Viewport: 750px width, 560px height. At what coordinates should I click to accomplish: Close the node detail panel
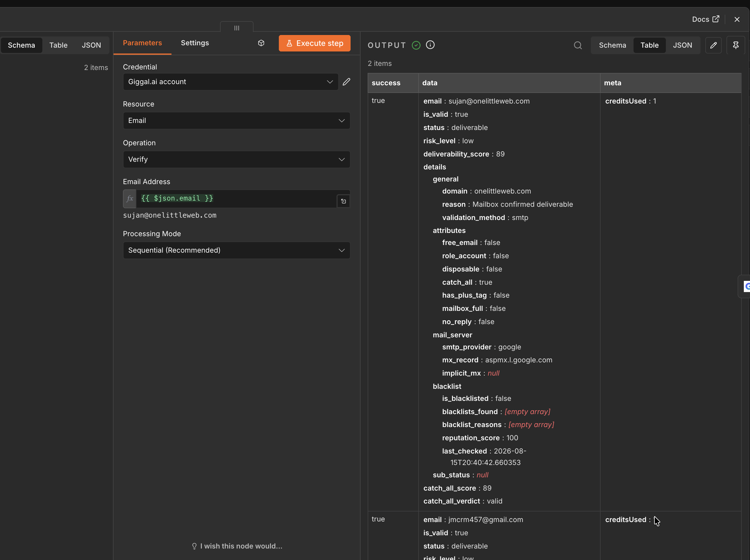[737, 19]
